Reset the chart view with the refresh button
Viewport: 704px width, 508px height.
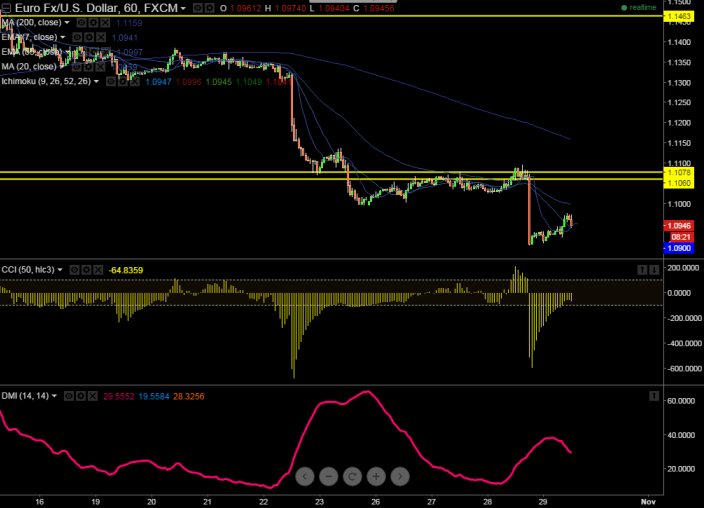(352, 476)
